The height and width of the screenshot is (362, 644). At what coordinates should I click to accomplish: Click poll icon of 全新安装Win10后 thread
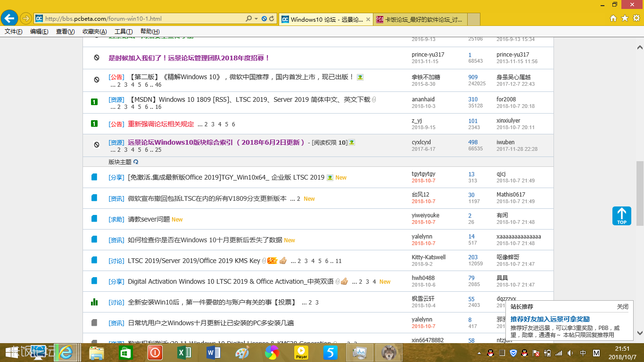tap(94, 302)
